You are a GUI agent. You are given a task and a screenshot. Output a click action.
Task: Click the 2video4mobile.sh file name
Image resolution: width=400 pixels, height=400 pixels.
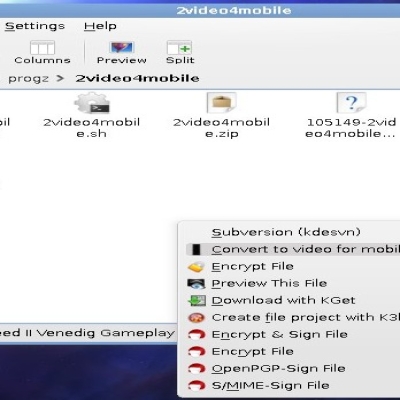(92, 128)
